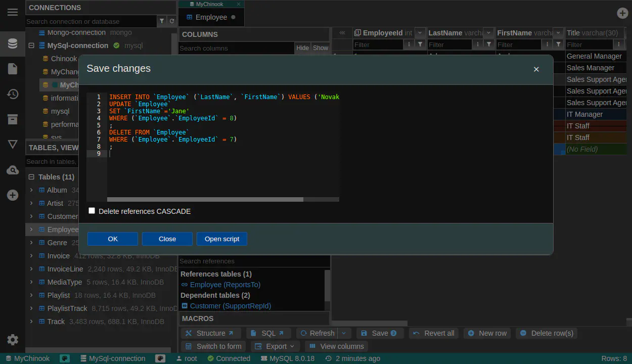Click the query history sidebar icon
The height and width of the screenshot is (364, 632).
[x=13, y=94]
